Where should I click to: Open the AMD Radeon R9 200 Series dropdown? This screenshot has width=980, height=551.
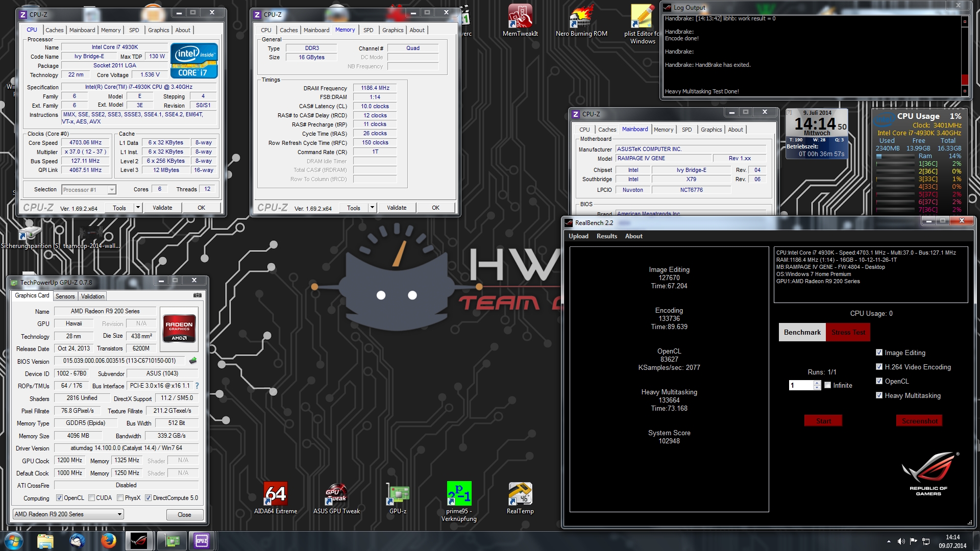point(68,514)
